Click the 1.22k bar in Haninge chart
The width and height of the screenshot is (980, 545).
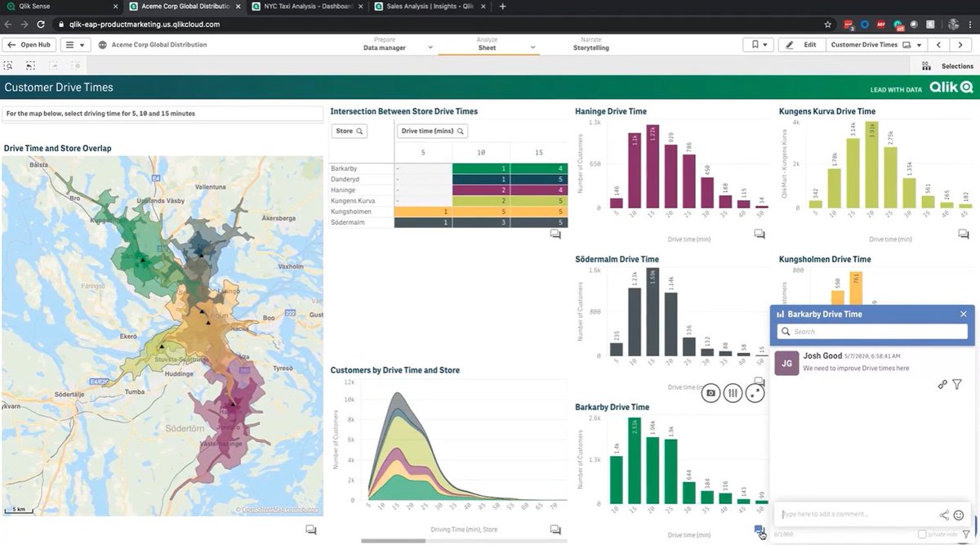tap(652, 168)
